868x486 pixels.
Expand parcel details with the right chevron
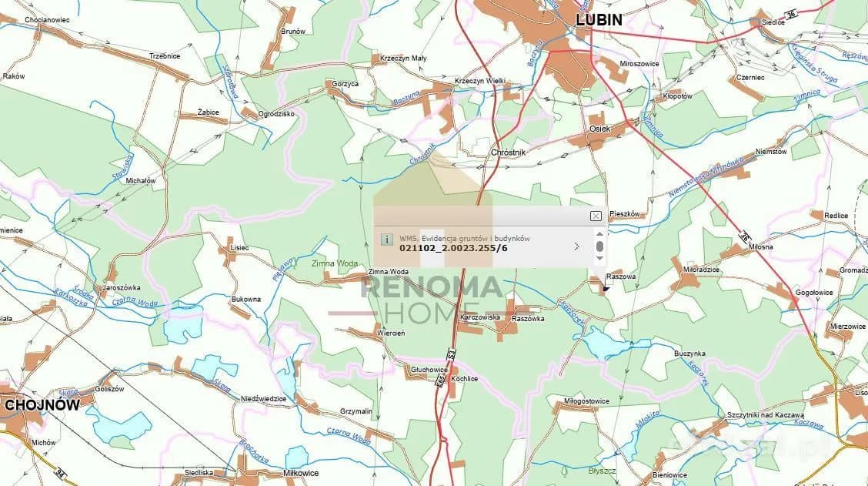click(x=577, y=246)
